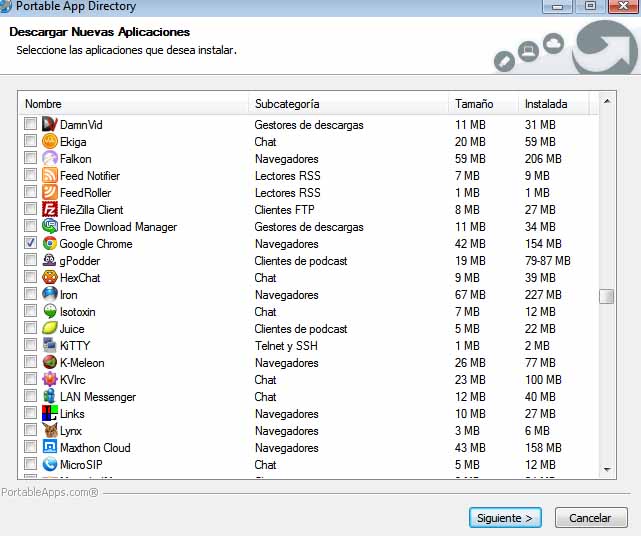Click the '154 MB' value for Google Chrome
Image resolution: width=641 pixels, height=536 pixels.
[543, 244]
